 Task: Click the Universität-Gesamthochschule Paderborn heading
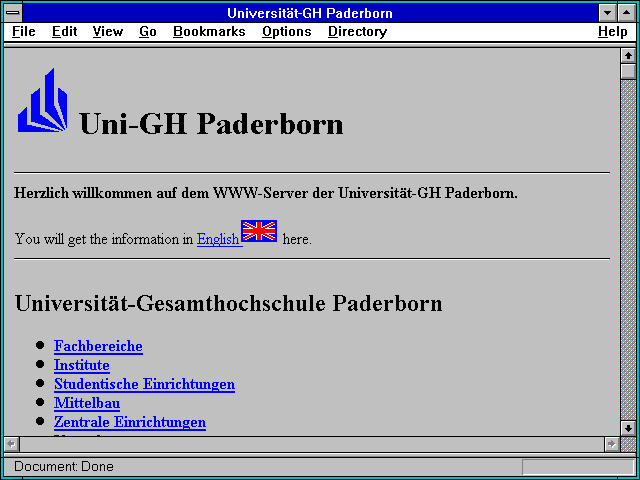point(229,304)
